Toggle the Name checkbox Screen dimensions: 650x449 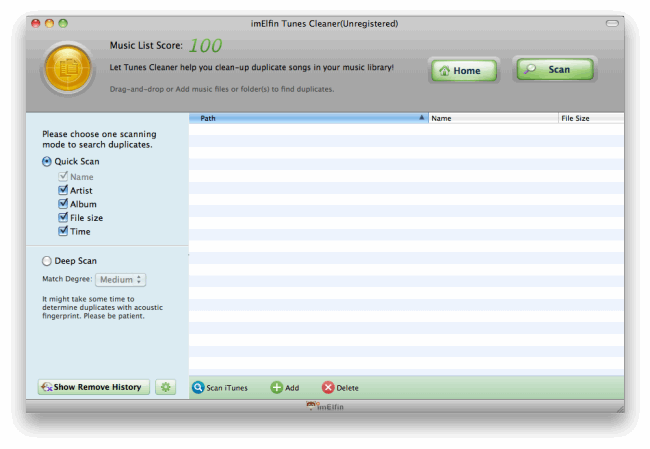[63, 177]
